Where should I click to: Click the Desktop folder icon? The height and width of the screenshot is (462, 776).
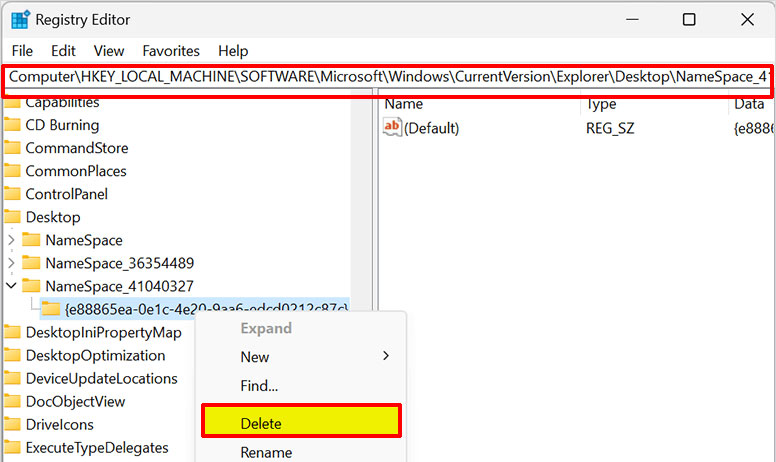(12, 216)
